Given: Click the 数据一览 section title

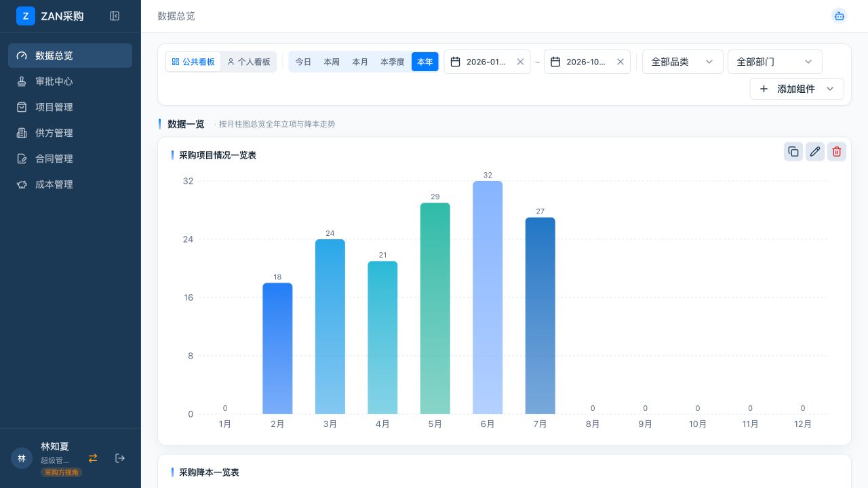Looking at the screenshot, I should click(186, 124).
